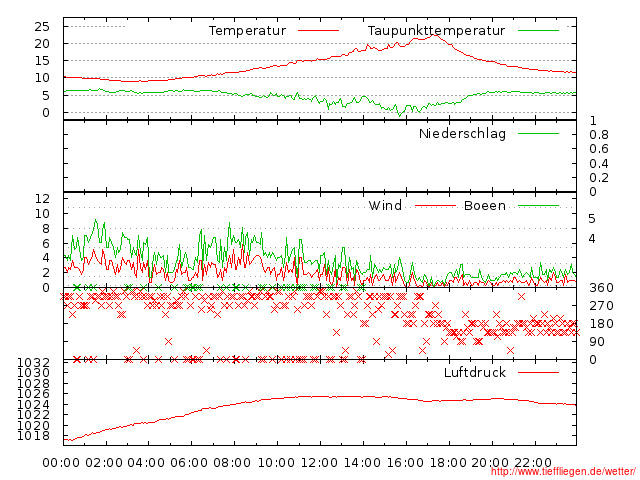
Task: Click the 1032 pressure axis value
Action: tap(33, 362)
